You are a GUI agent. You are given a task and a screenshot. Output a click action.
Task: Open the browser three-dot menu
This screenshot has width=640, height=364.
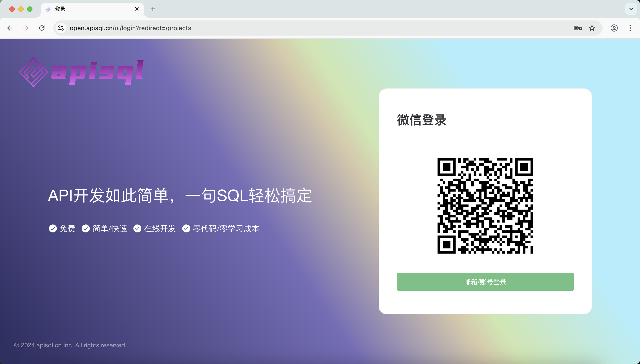click(x=630, y=28)
